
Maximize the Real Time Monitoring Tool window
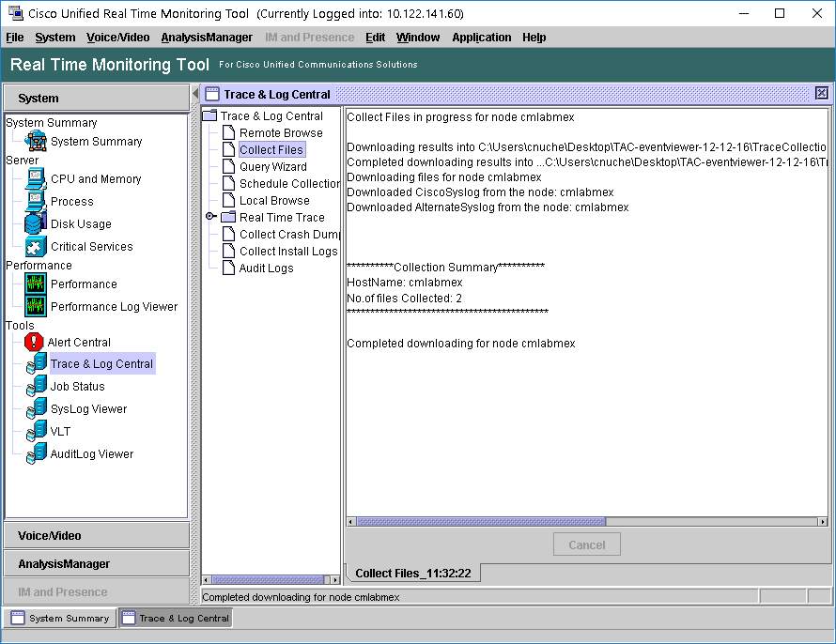(x=780, y=13)
